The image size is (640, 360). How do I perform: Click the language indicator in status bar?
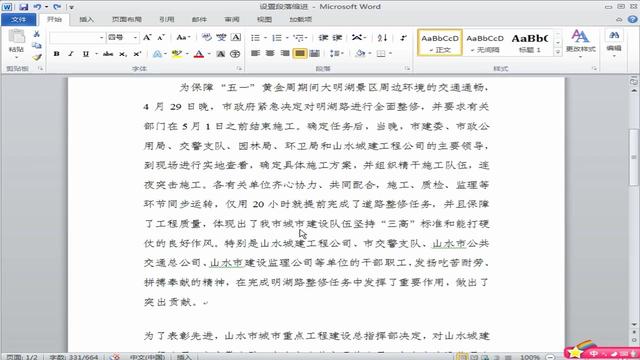click(147, 357)
